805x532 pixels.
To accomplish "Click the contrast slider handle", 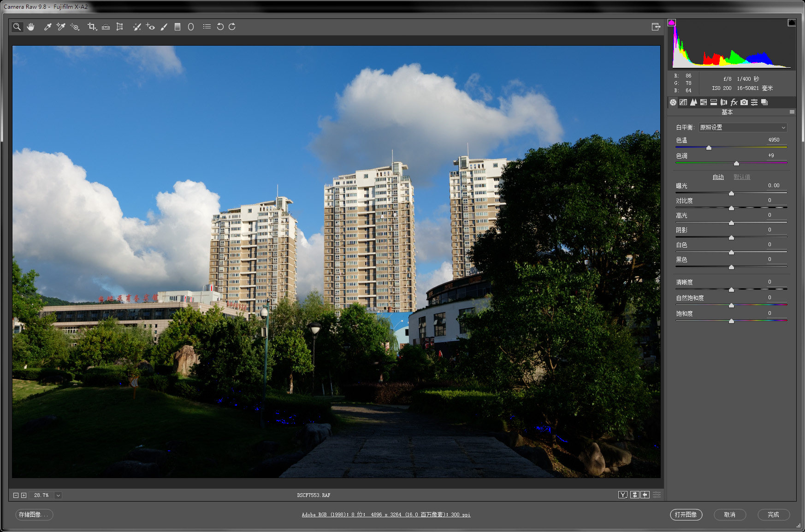I will pos(731,208).
